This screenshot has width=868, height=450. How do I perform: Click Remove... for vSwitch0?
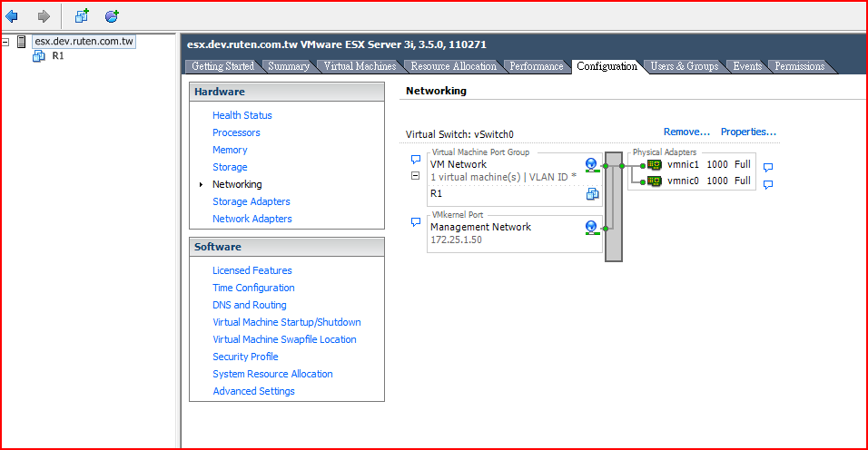686,132
